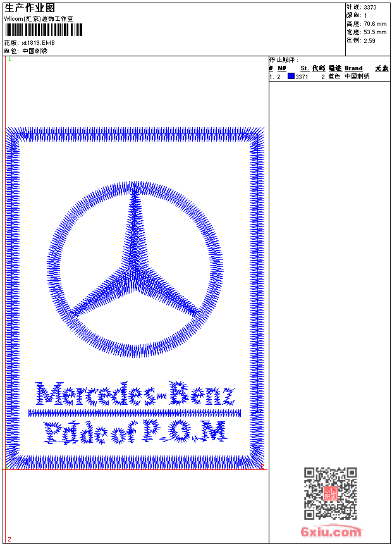This screenshot has height=544, width=392.
Task: Click the width value '53.5 mm'
Action: coord(375,32)
